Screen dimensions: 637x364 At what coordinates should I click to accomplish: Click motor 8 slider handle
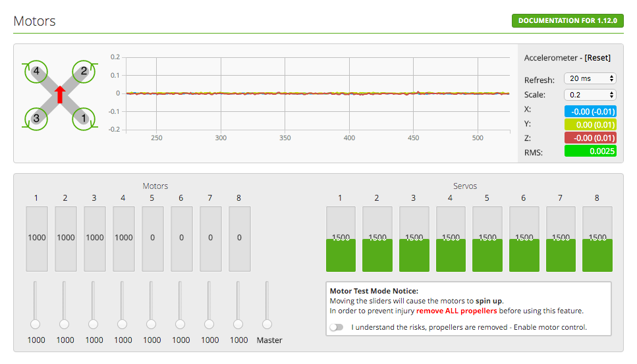[238, 324]
